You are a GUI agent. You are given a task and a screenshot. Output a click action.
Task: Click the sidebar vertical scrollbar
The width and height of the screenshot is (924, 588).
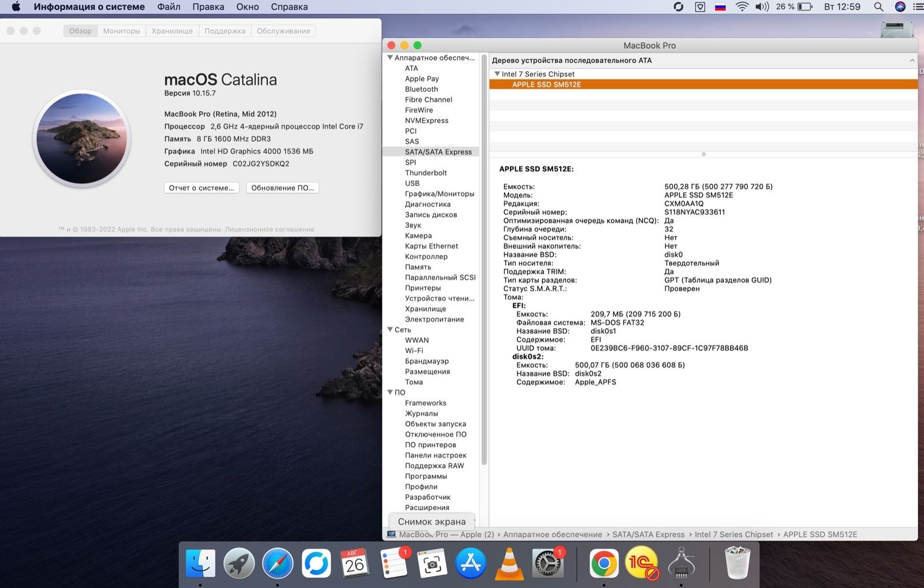484,260
